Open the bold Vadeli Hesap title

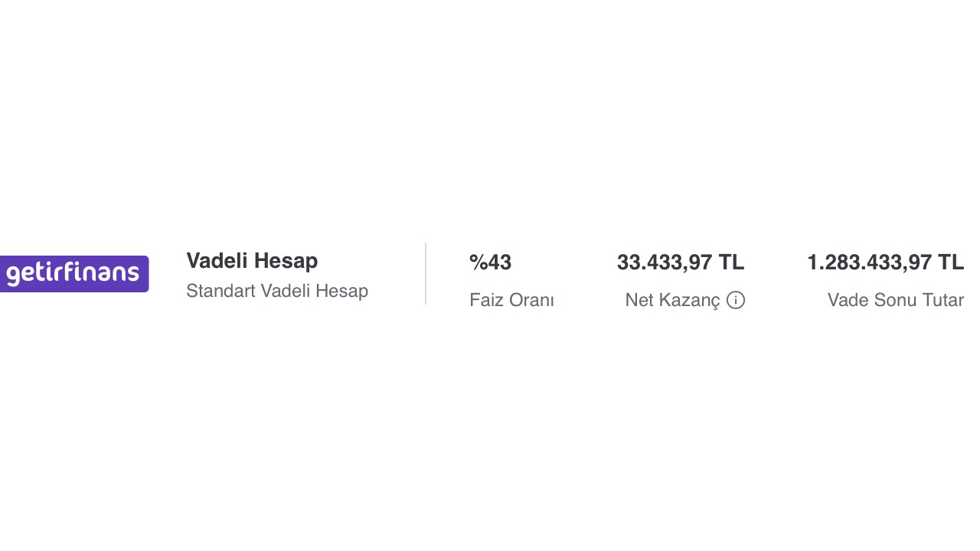coord(252,261)
